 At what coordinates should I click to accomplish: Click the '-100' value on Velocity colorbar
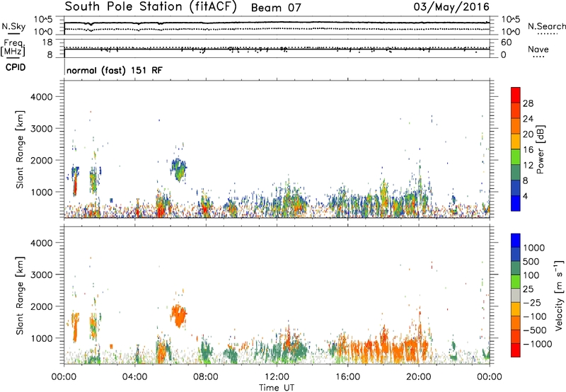[536, 316]
